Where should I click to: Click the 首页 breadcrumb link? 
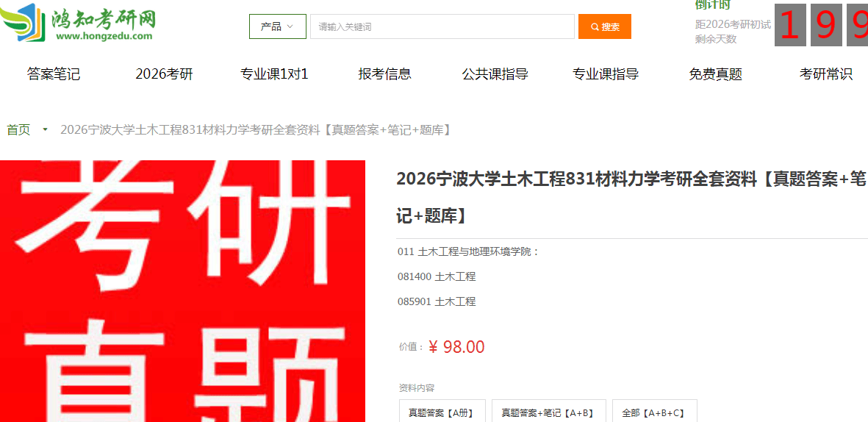pyautogui.click(x=18, y=129)
